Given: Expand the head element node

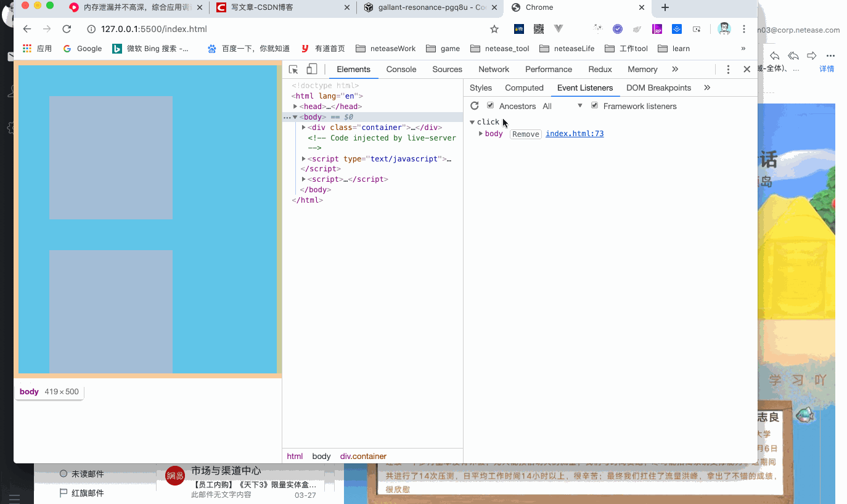Looking at the screenshot, I should click(x=295, y=107).
